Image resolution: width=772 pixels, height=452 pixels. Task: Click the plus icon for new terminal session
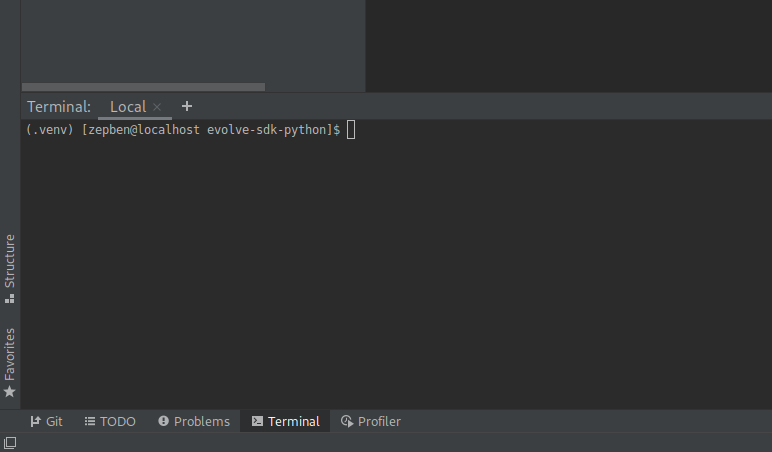click(x=187, y=106)
